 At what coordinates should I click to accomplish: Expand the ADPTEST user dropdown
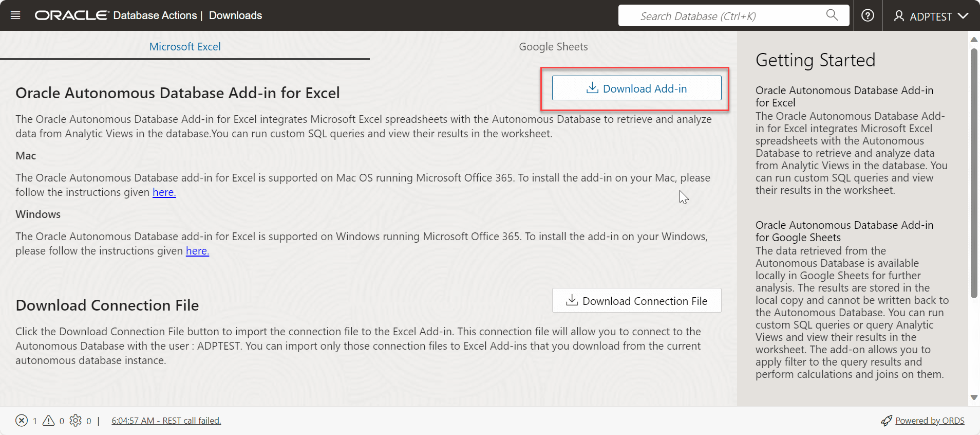point(963,16)
